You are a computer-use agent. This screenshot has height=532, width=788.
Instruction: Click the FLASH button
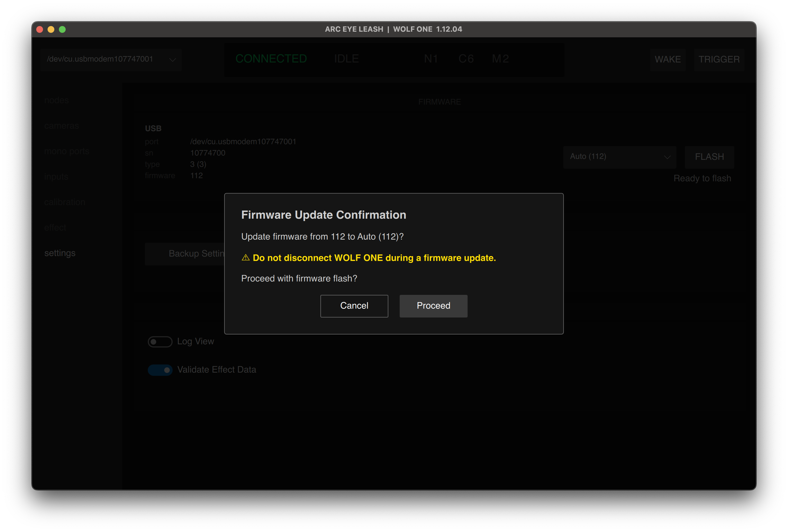coord(709,157)
